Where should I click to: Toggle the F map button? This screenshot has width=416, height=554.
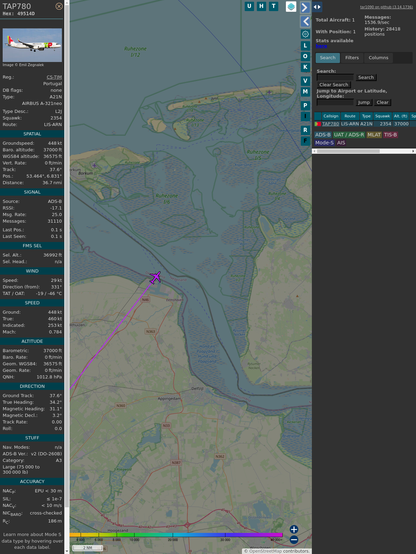[x=305, y=141]
